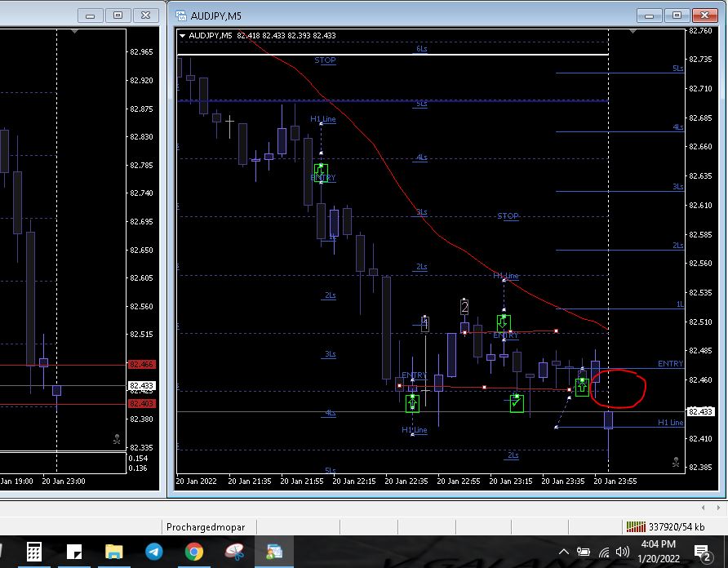Screen dimensions: 728x568
Task: Select the skull icon in AUDJPY chart corner
Action: point(676,462)
